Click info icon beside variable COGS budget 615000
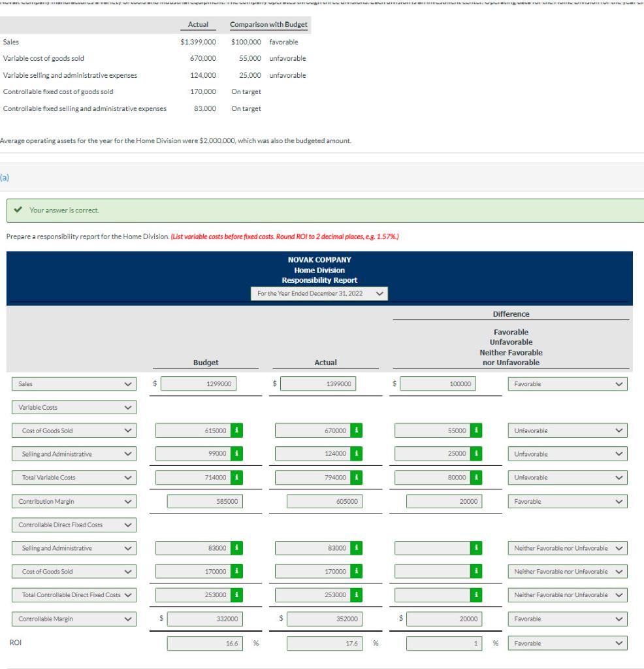The height and width of the screenshot is (669, 644). [x=236, y=431]
